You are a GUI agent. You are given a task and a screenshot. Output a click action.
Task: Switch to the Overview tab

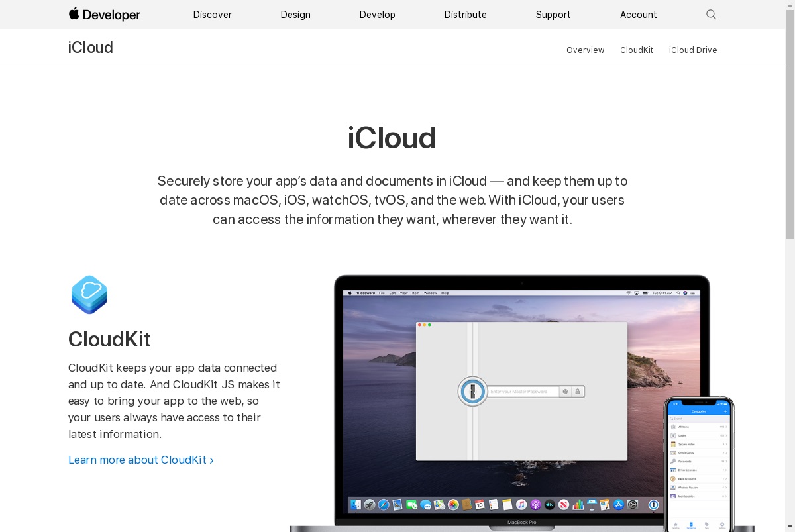pyautogui.click(x=585, y=50)
